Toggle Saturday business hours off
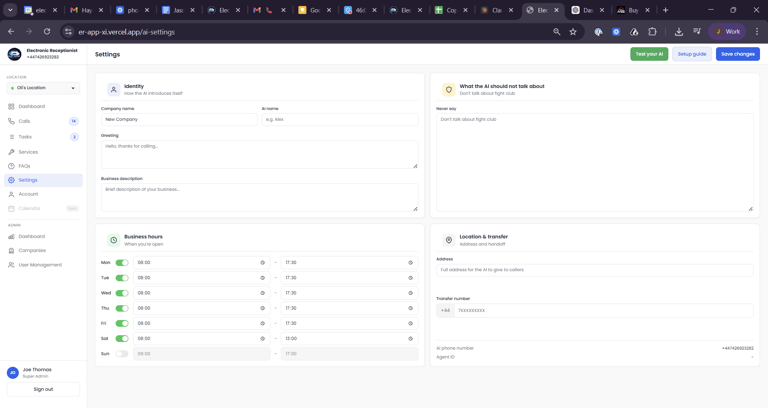 point(122,338)
